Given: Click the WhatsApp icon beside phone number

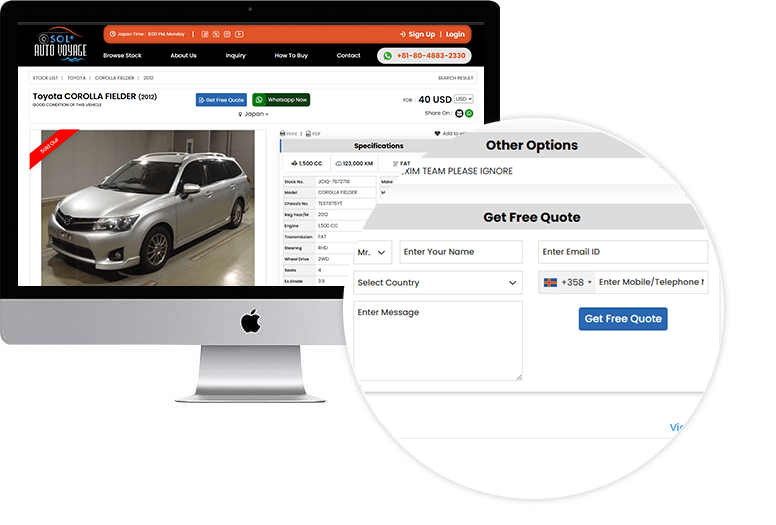Looking at the screenshot, I should 388,56.
